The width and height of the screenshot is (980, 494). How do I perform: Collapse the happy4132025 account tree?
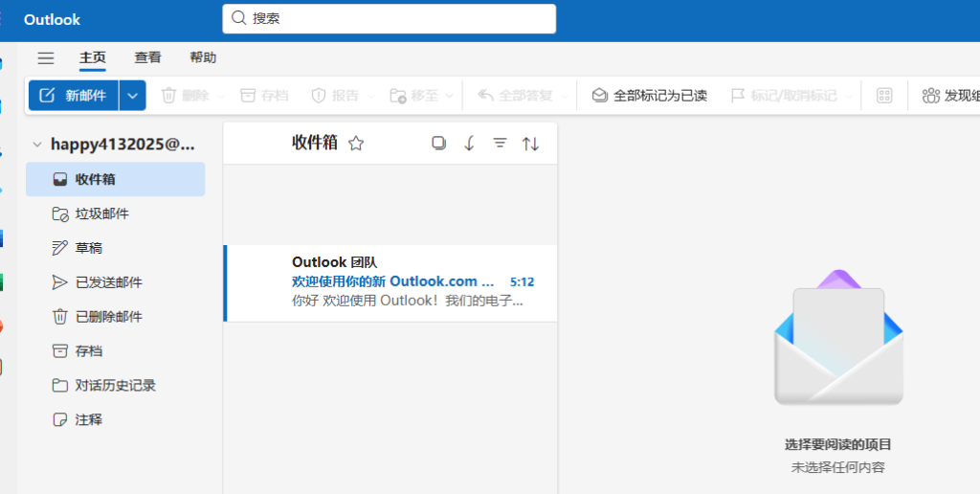pos(37,145)
